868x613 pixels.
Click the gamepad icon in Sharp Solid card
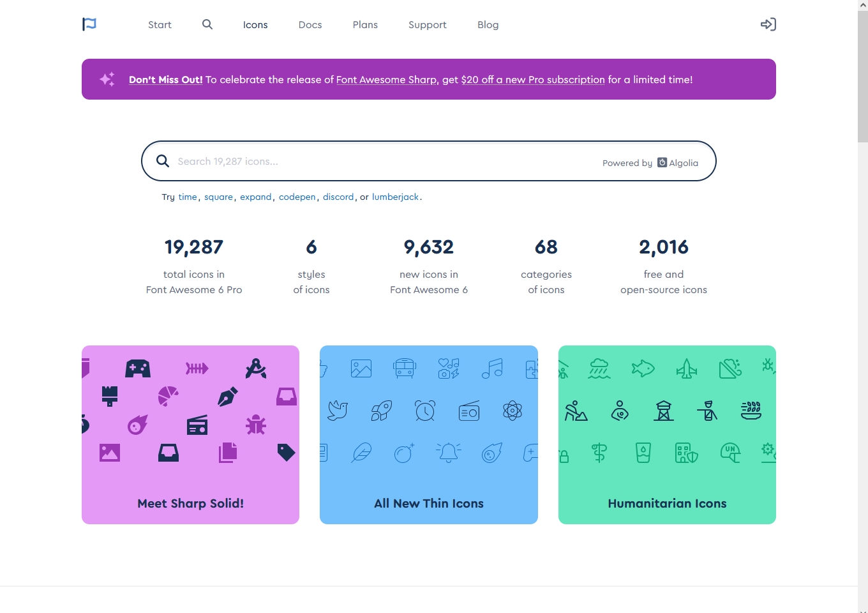coord(138,368)
